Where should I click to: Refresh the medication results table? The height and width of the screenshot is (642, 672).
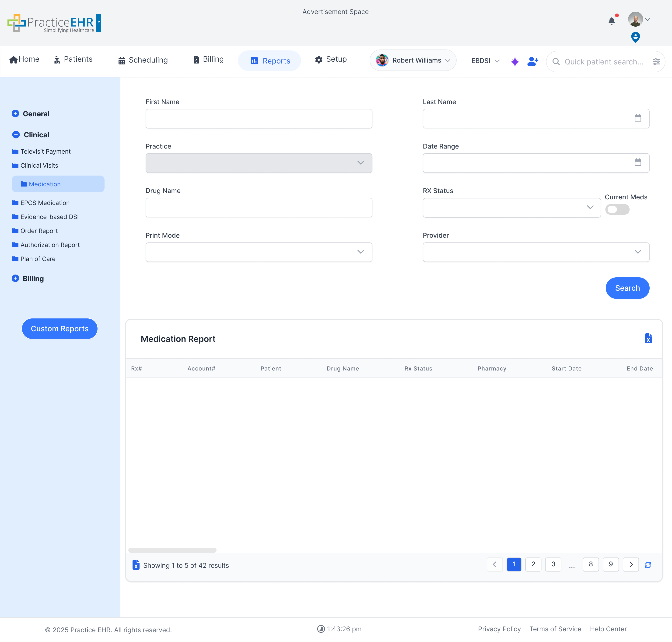(x=648, y=565)
